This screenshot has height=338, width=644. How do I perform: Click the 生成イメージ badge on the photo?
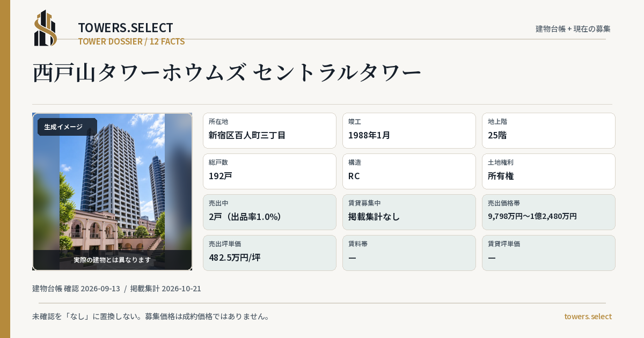tap(67, 127)
